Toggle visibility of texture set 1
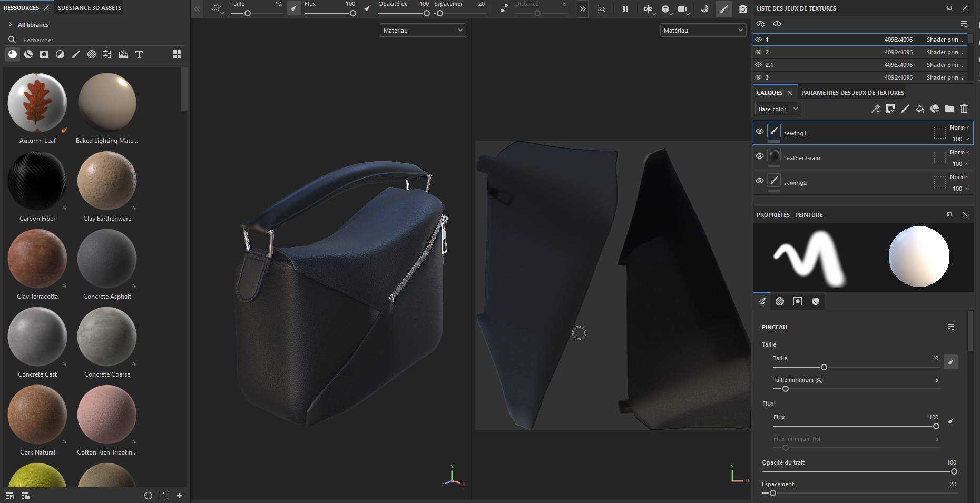The image size is (980, 503). (759, 40)
